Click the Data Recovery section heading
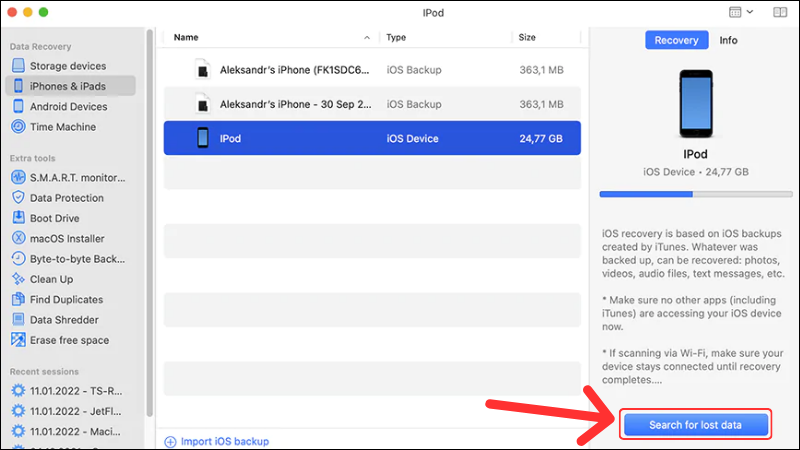800x450 pixels. point(40,46)
